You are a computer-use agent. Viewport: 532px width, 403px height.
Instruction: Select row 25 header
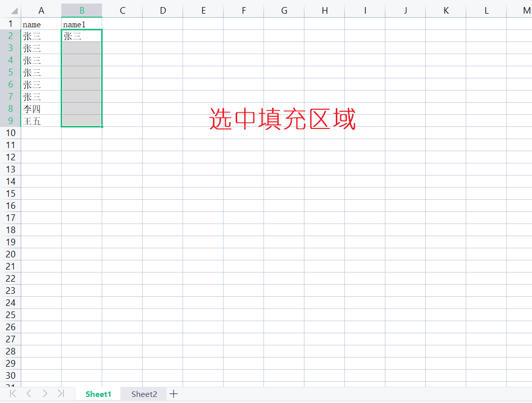coord(11,315)
